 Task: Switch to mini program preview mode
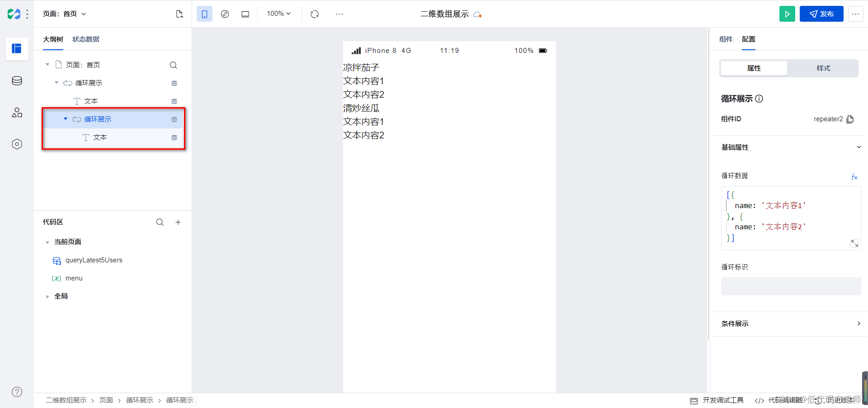coord(225,14)
